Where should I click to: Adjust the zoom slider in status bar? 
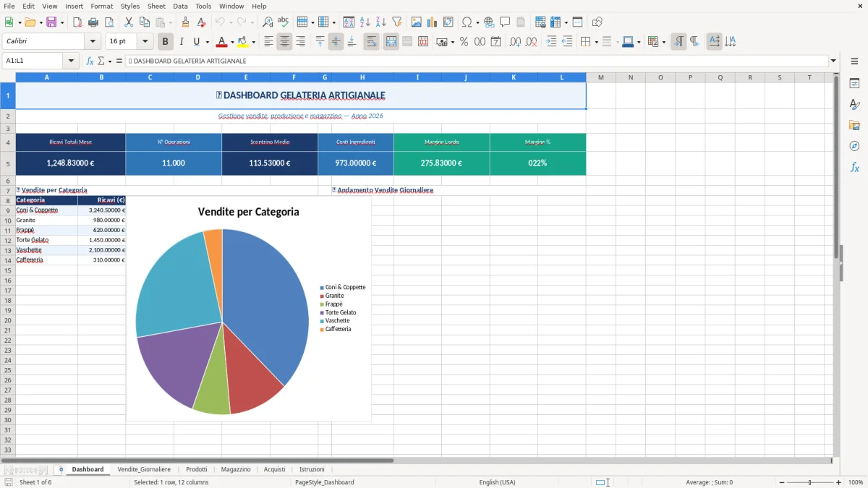coord(810,482)
